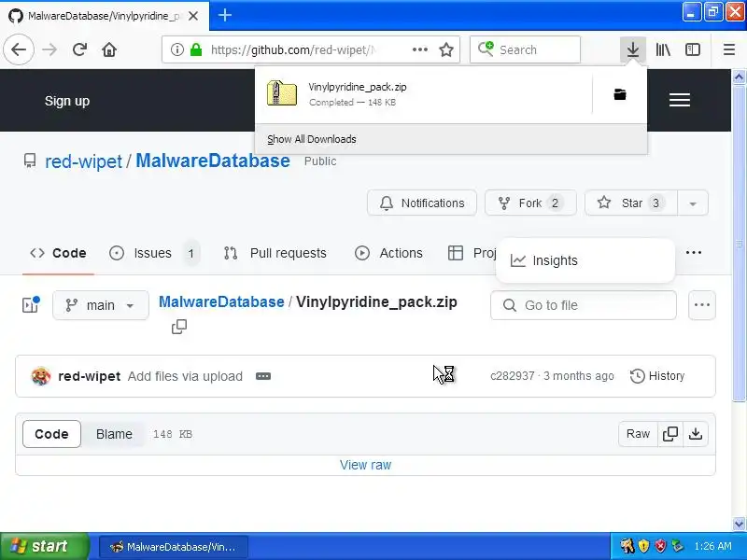Fork the repository
The height and width of the screenshot is (560, 747).
point(530,203)
